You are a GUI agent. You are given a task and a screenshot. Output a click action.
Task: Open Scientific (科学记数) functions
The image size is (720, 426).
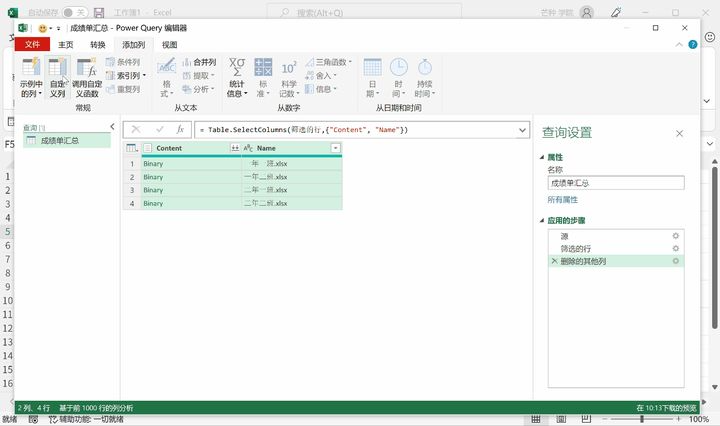point(289,77)
